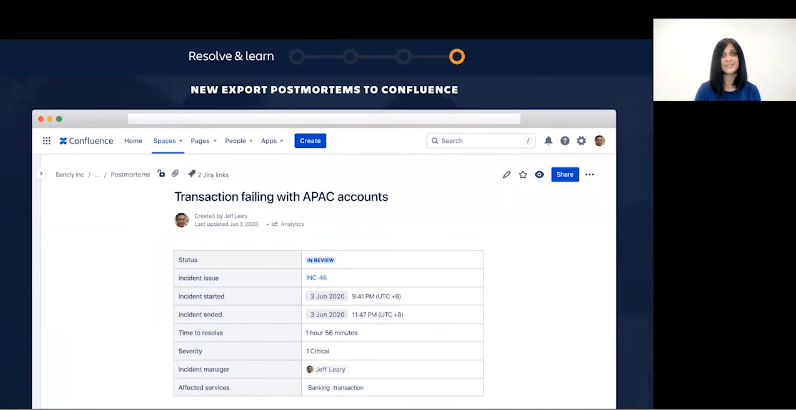Edit the page with the pencil icon

coord(507,174)
